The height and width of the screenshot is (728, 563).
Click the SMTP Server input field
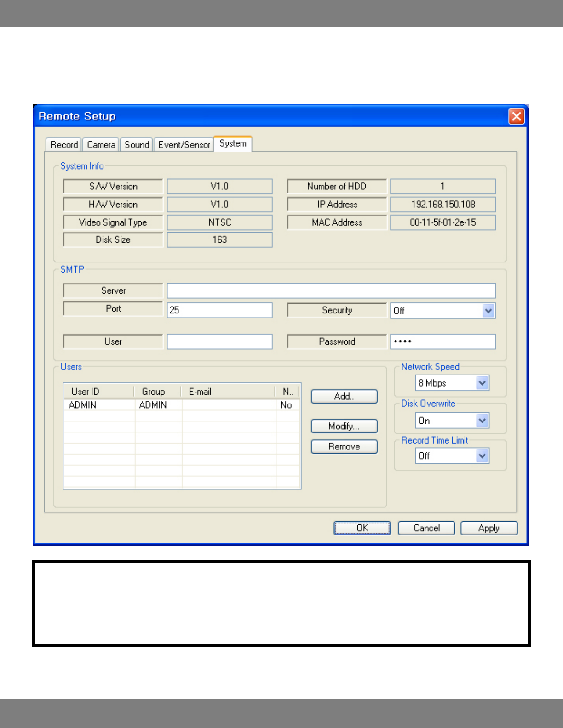point(331,291)
